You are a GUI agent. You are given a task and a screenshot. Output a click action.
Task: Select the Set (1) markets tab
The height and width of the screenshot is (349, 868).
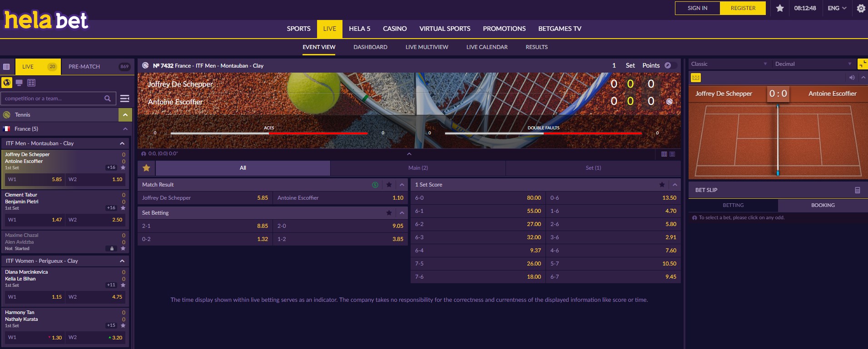tap(593, 168)
